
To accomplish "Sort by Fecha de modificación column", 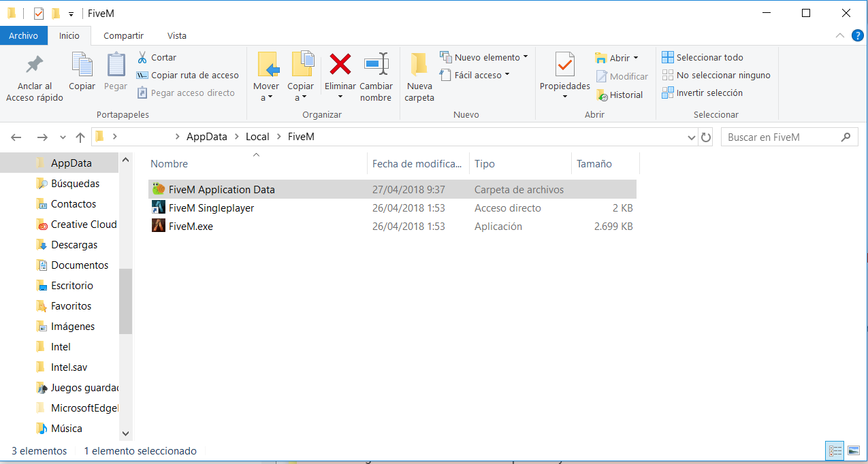I will click(x=418, y=164).
